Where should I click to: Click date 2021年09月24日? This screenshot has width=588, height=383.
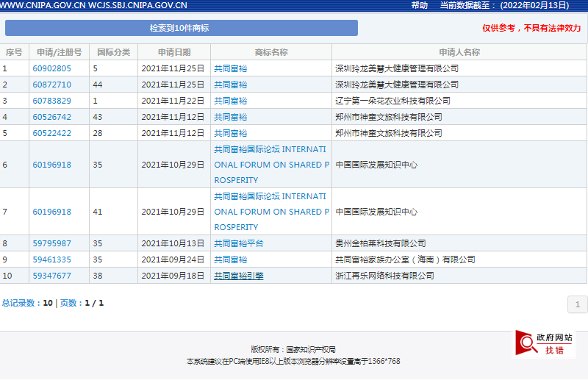point(173,259)
